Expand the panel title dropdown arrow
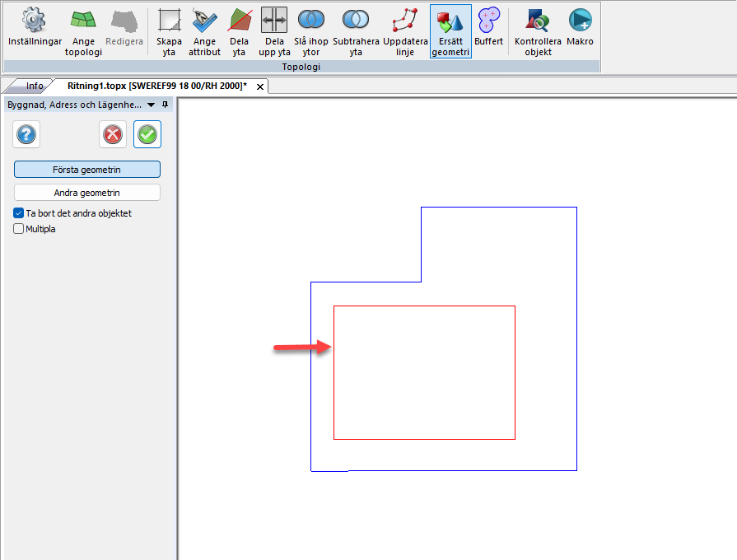 pos(152,105)
